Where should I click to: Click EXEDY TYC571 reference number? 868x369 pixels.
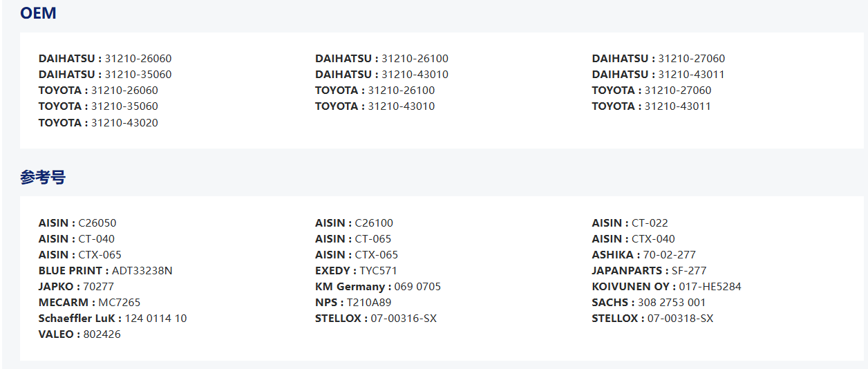(356, 271)
